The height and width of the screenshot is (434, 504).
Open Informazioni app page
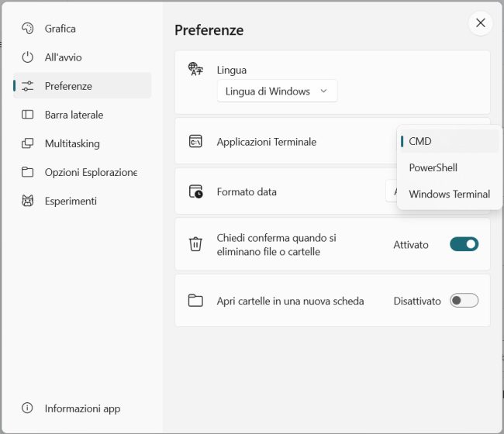(x=82, y=408)
